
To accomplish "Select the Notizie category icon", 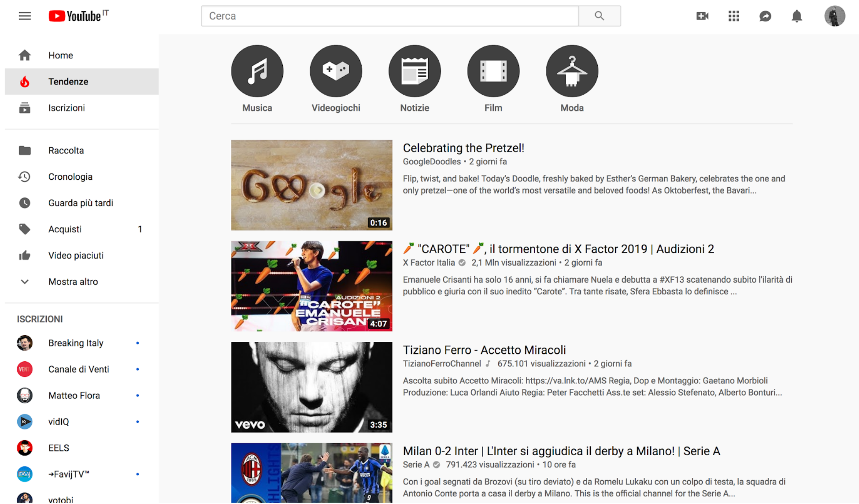I will pyautogui.click(x=415, y=71).
